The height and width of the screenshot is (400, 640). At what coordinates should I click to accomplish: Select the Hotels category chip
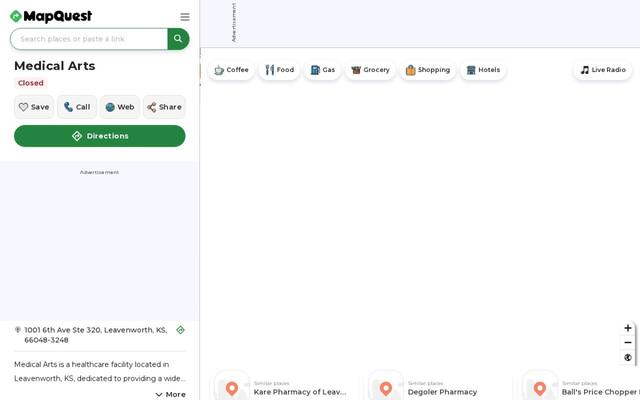pos(483,70)
